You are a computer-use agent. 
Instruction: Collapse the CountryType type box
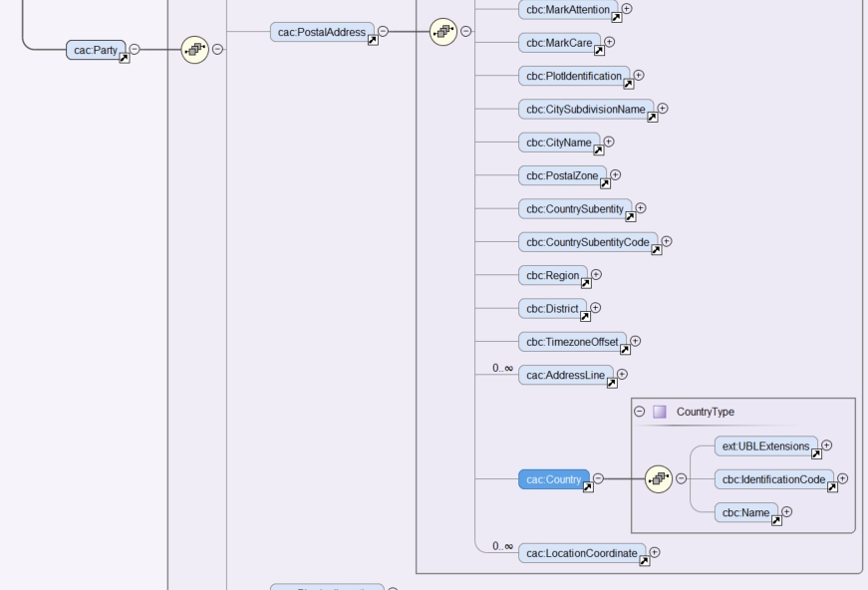[640, 412]
